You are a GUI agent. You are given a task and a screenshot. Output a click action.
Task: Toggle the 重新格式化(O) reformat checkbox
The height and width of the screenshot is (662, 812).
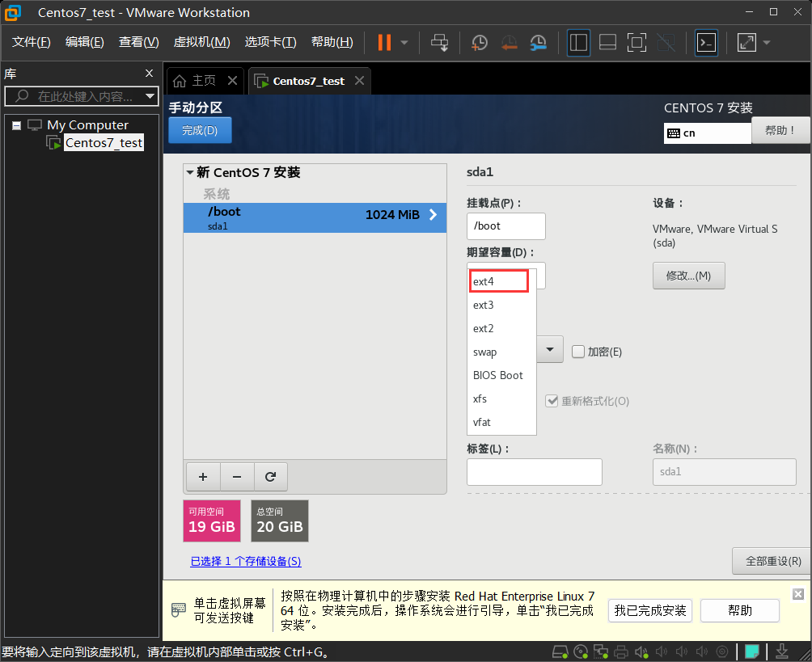(552, 401)
